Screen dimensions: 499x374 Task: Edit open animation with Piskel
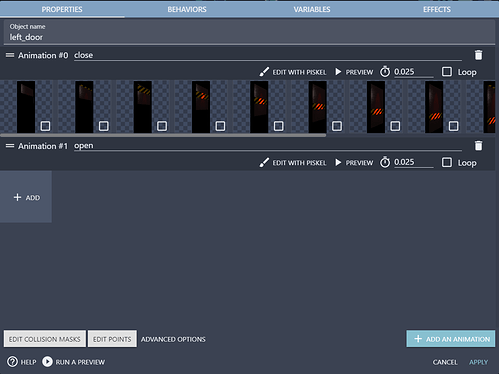click(293, 163)
